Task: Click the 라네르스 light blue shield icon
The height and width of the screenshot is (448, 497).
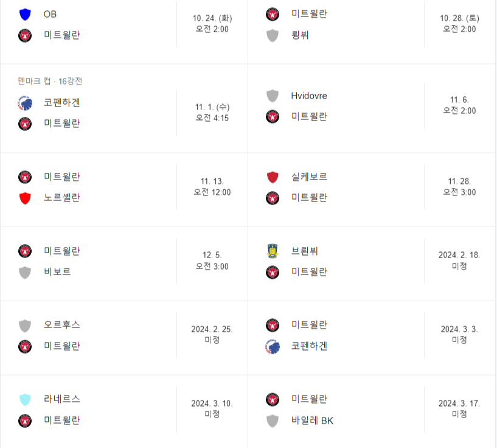Action: [25, 399]
